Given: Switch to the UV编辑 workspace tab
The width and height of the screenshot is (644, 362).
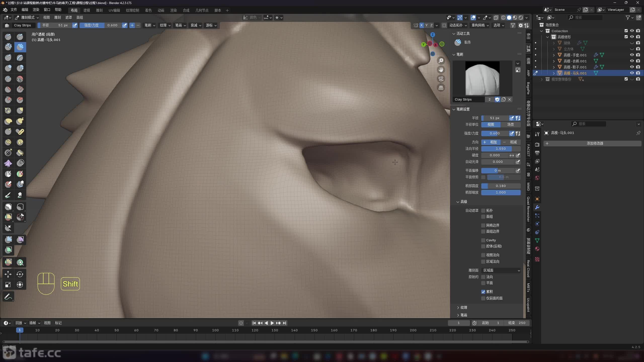Looking at the screenshot, I should point(114,10).
